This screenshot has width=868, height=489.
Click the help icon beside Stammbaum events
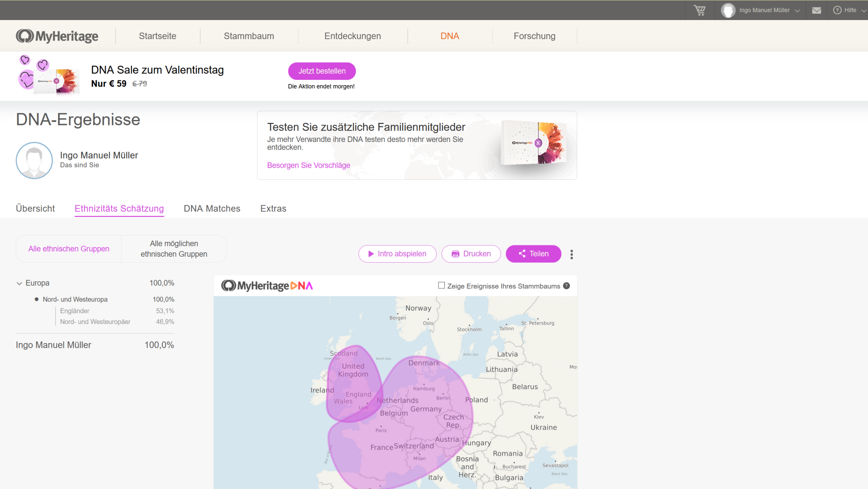(x=566, y=286)
